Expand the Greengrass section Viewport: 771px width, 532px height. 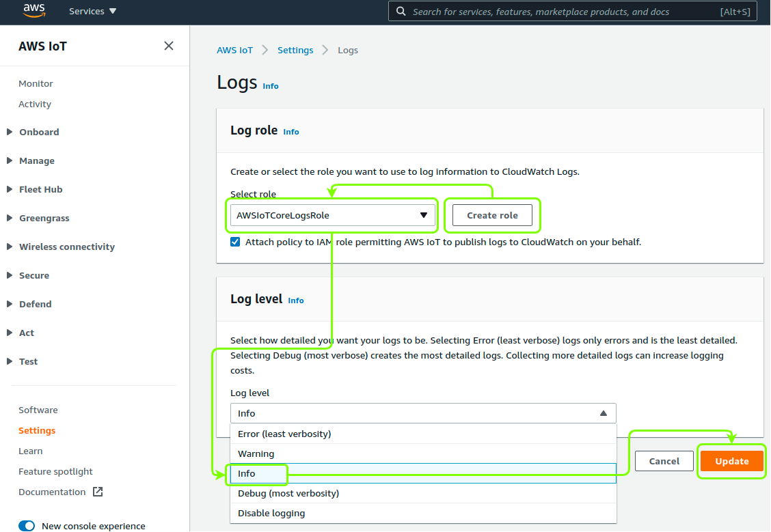click(x=44, y=218)
